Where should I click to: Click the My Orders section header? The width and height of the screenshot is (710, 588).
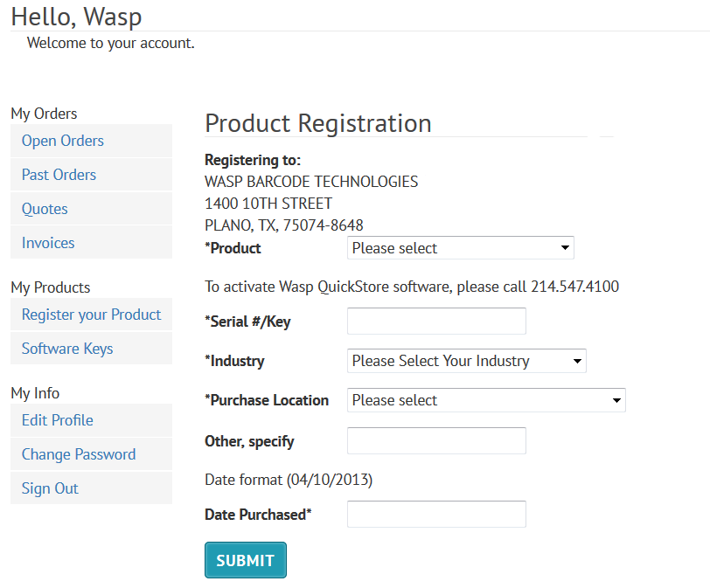[x=44, y=114]
